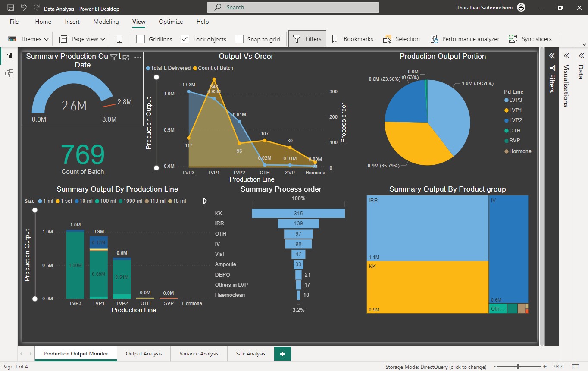The width and height of the screenshot is (588, 371).
Task: Switch to Sale Analysis page
Action: coord(250,354)
